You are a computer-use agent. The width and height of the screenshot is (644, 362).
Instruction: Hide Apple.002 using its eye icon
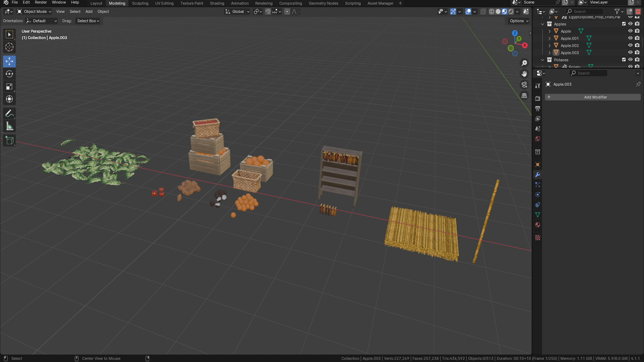coord(630,45)
